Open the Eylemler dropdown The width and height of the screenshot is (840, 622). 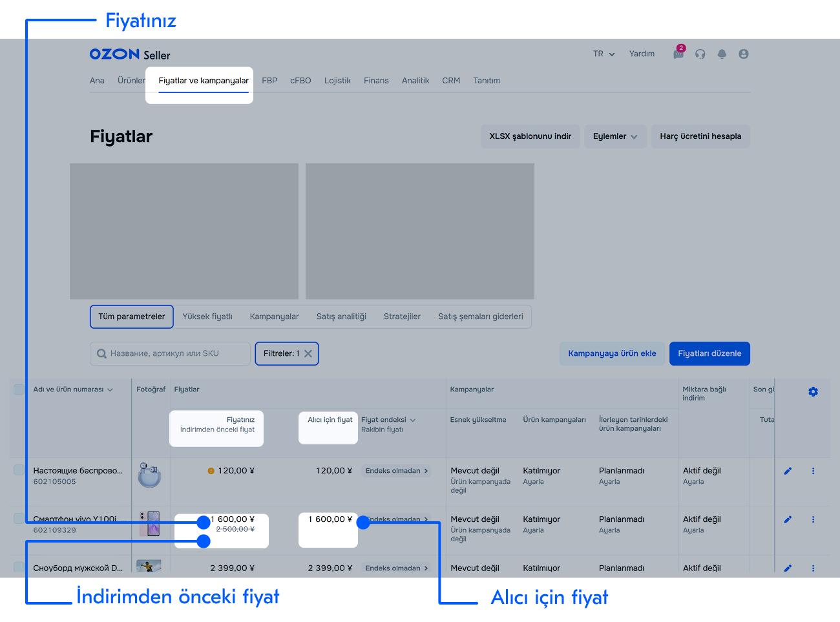(x=615, y=136)
